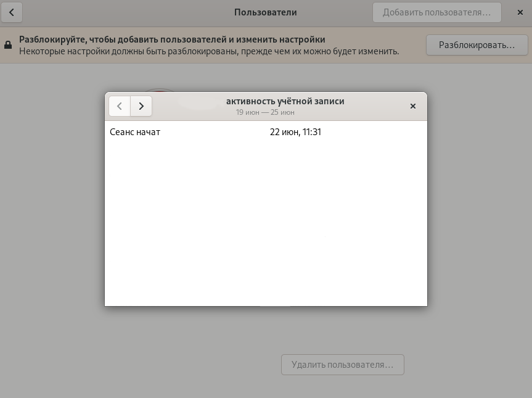Click the Добавить пользователя… button
Image resolution: width=532 pixels, height=398 pixels.
coord(436,12)
